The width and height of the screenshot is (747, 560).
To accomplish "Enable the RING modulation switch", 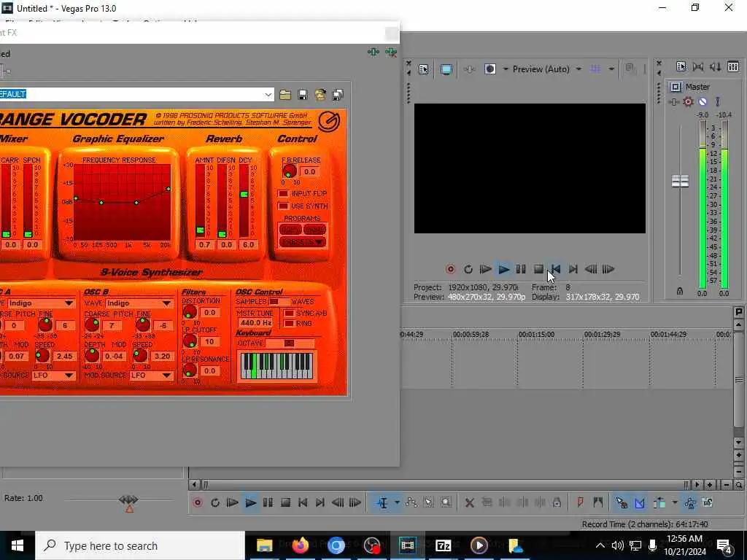I will point(289,324).
